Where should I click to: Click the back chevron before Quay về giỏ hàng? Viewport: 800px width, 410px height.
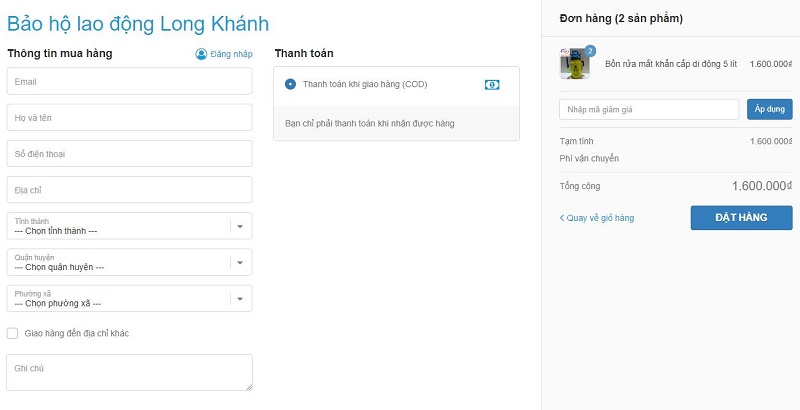coord(562,218)
